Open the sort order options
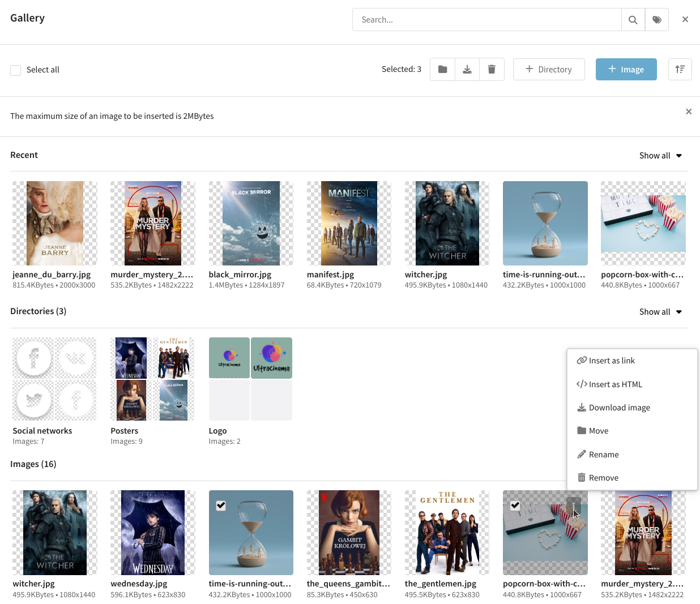The height and width of the screenshot is (604, 700). coord(680,69)
